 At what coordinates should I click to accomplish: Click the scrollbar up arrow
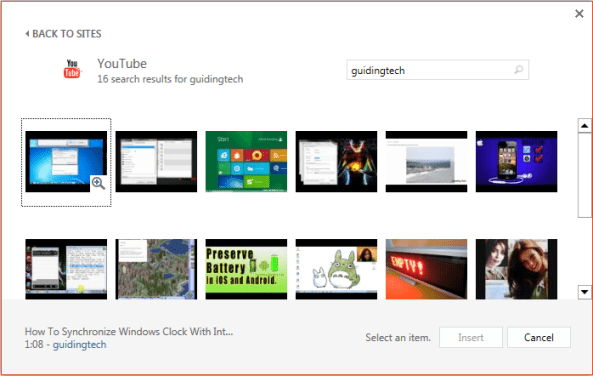tap(585, 126)
